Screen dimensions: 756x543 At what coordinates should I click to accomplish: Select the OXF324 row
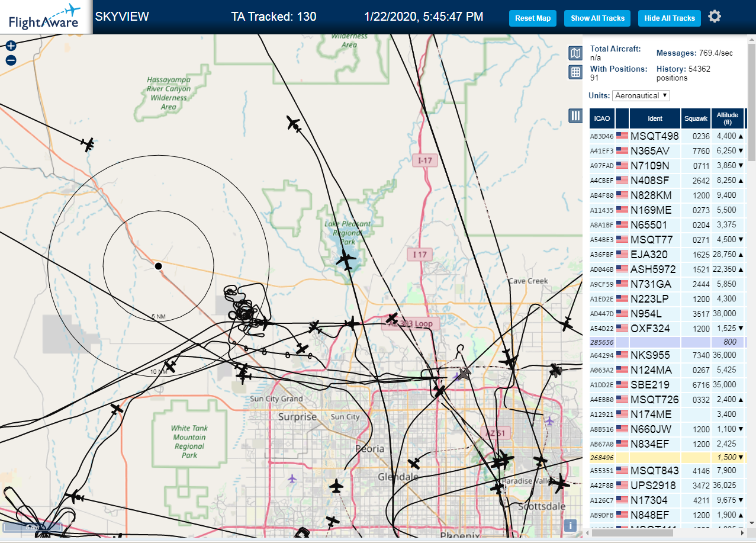pyautogui.click(x=667, y=328)
